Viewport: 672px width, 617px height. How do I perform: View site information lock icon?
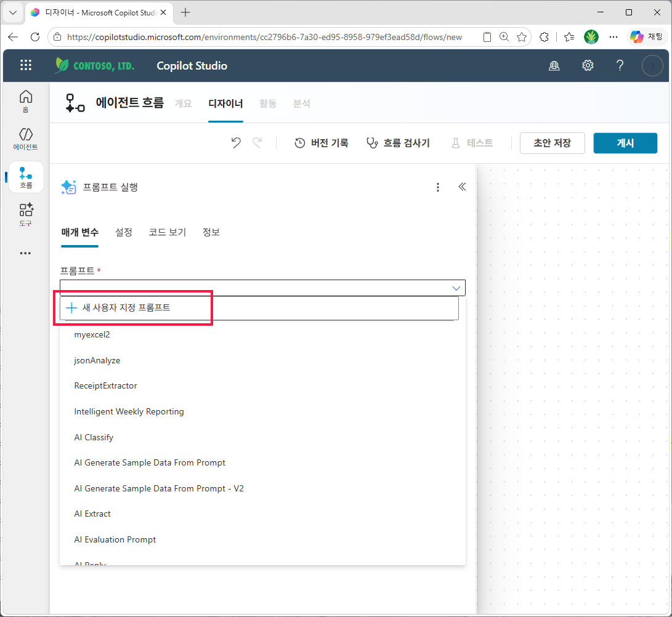pos(57,38)
